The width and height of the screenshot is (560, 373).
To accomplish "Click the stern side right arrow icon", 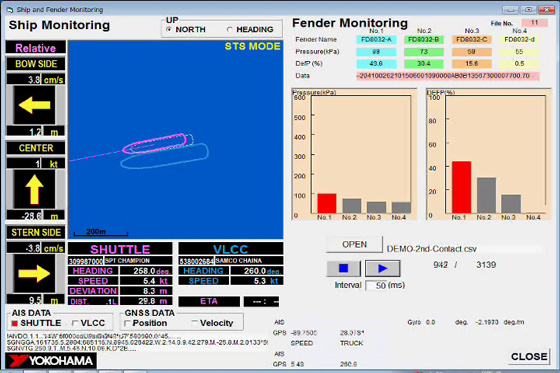I will click(x=34, y=273).
